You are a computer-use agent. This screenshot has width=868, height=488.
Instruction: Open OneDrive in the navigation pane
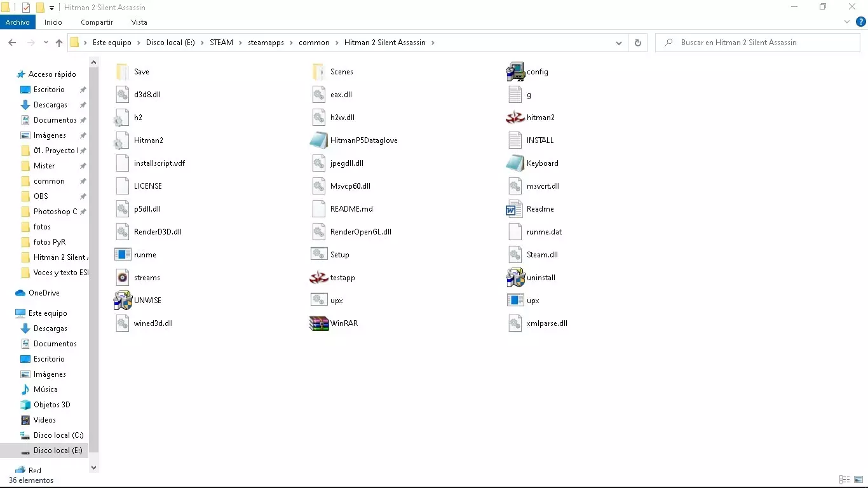point(37,293)
